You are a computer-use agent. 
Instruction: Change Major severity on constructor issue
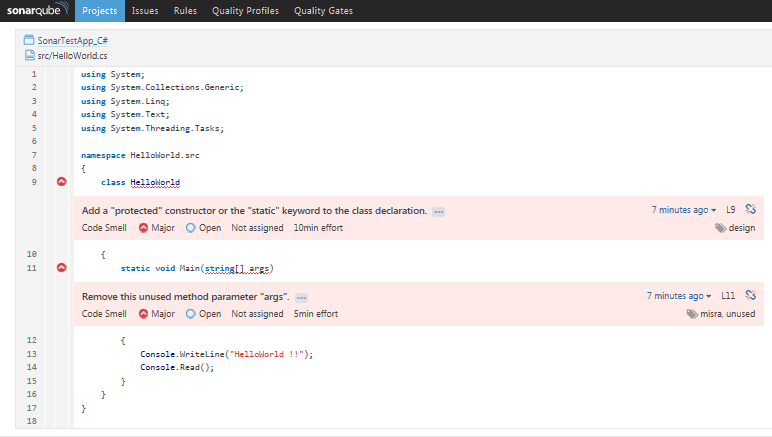point(157,228)
